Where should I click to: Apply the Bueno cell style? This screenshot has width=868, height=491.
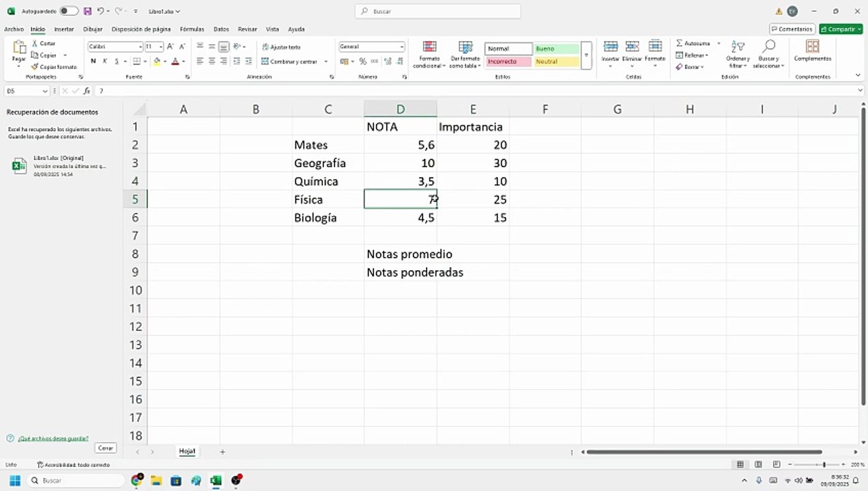(556, 49)
